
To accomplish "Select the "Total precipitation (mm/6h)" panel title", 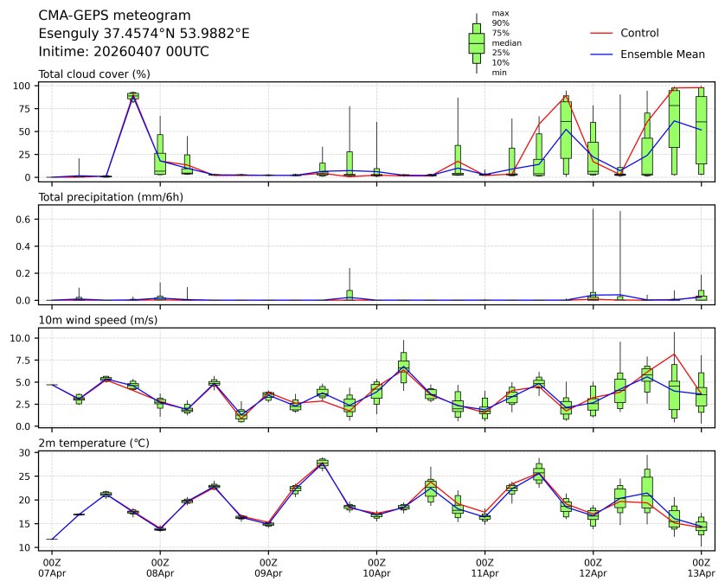I will click(111, 196).
